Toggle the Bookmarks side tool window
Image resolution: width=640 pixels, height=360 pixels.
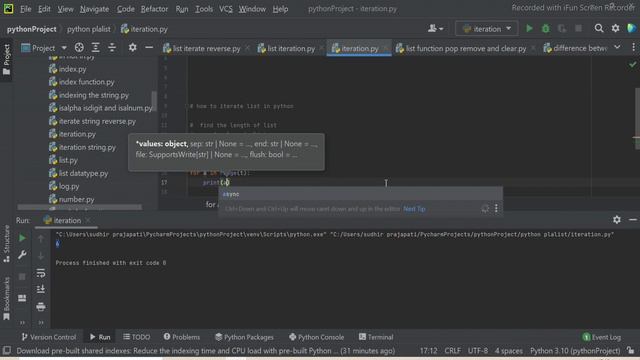7,299
